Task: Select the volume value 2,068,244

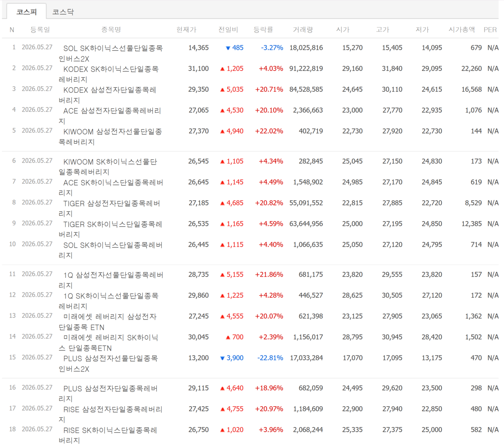Action: (308, 429)
